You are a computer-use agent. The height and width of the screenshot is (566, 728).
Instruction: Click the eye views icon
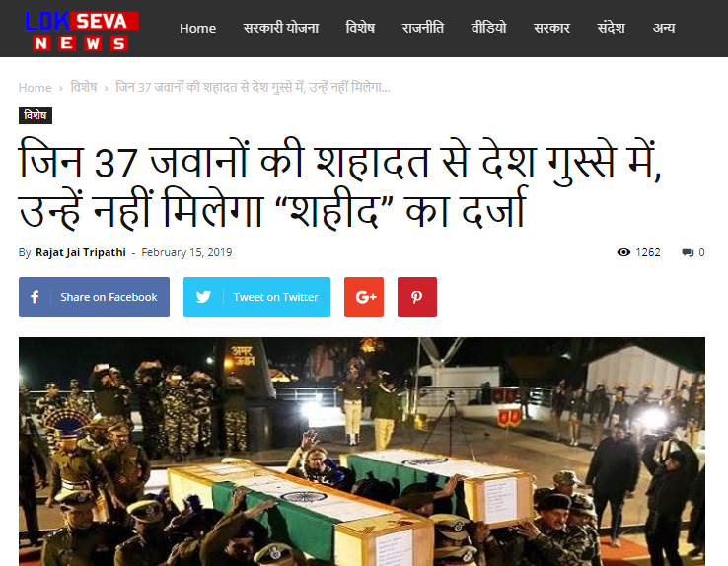(623, 252)
